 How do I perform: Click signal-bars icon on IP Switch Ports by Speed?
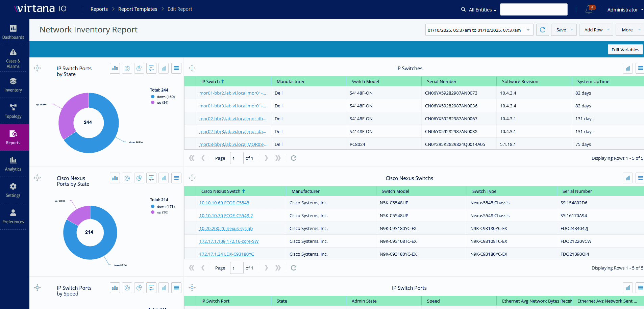point(164,288)
